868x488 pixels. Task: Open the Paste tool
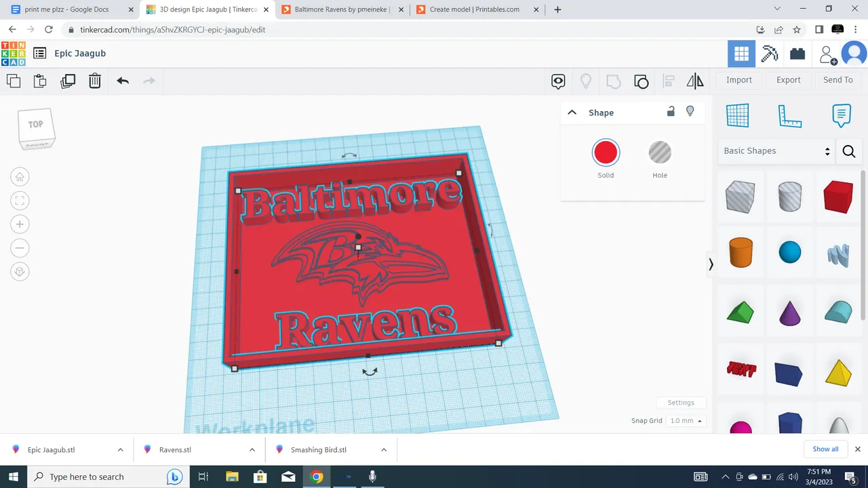(x=39, y=81)
